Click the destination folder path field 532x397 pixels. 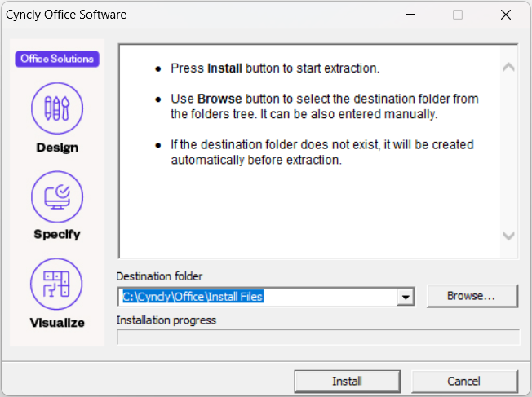pos(258,297)
